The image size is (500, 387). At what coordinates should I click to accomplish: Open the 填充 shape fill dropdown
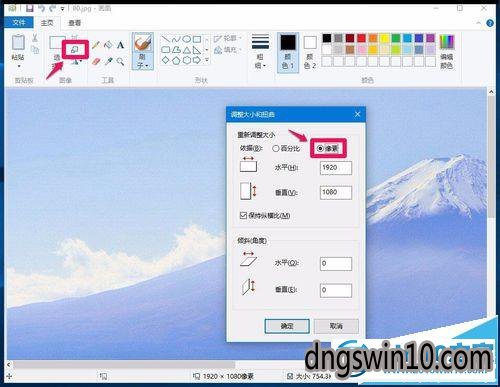228,50
